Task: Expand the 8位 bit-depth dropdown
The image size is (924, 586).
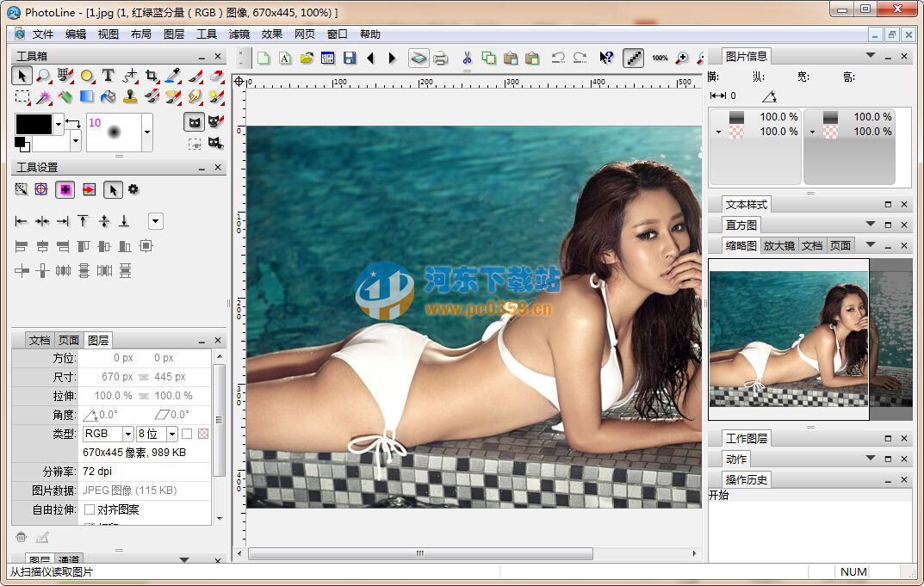Action: 171,434
